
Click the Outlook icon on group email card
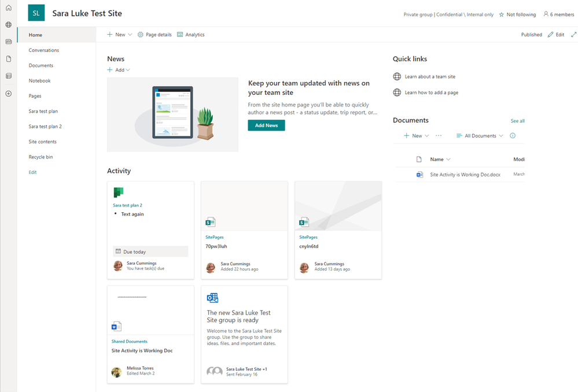212,298
